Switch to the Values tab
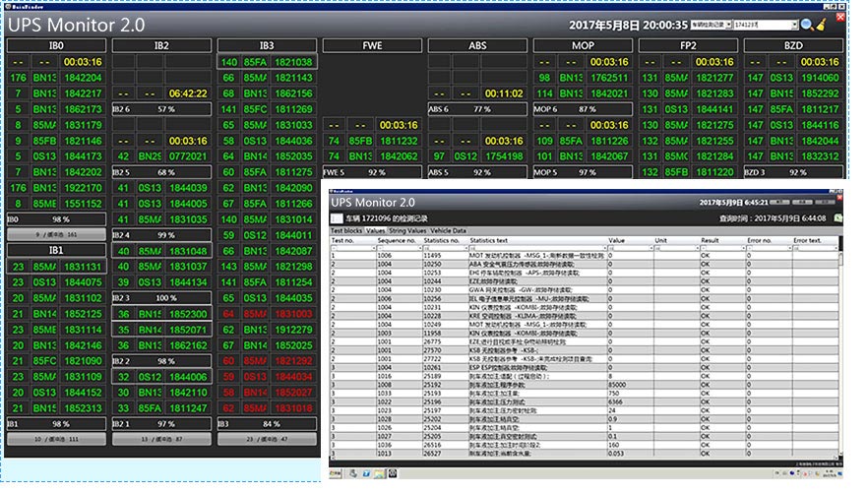The height and width of the screenshot is (493, 868). pos(375,230)
